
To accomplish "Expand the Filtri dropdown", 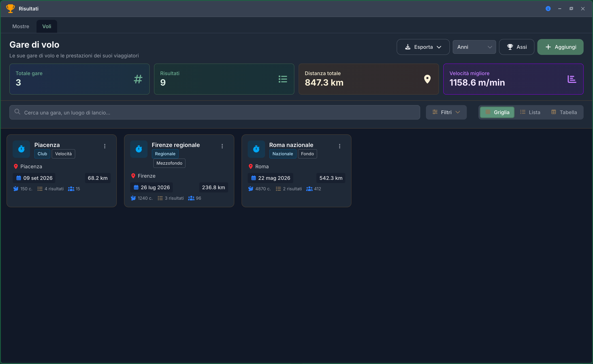I will [x=446, y=112].
